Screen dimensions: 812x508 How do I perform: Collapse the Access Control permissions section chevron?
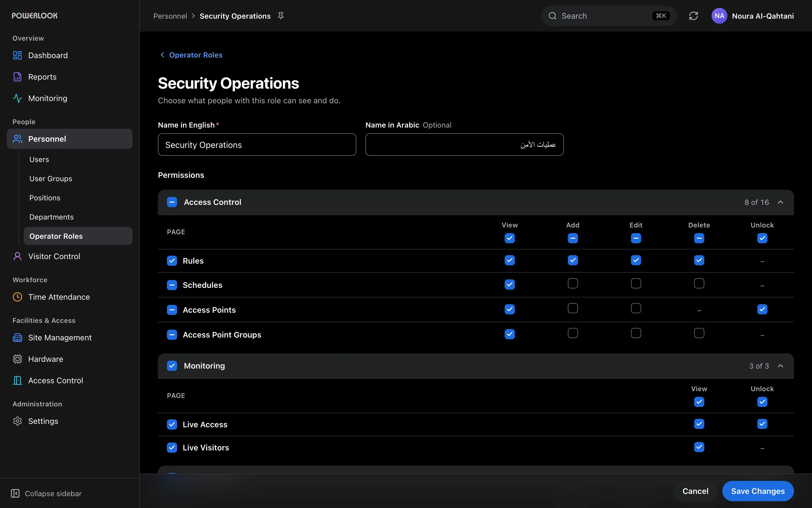click(780, 202)
